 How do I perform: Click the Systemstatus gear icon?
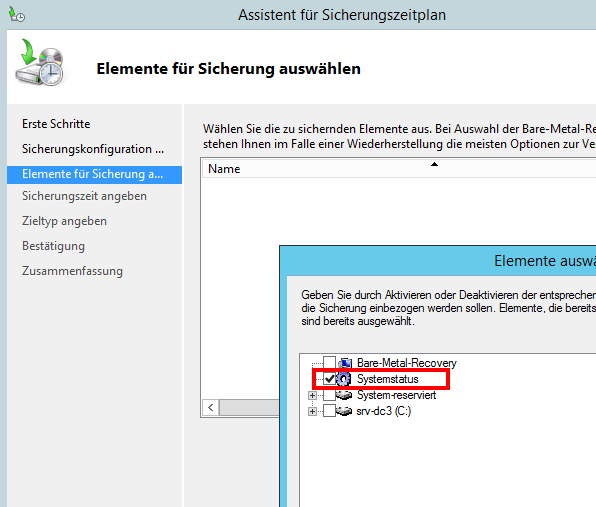click(x=344, y=379)
